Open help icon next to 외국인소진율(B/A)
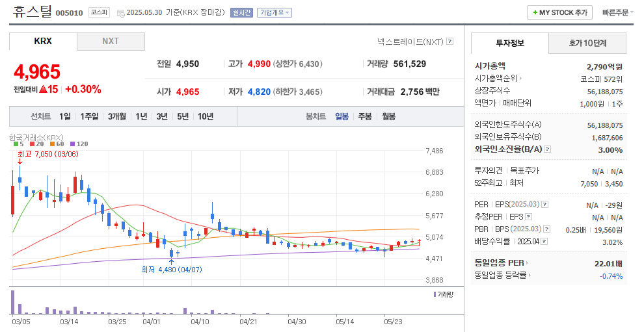Image resolution: width=644 pixels, height=332 pixels. [548, 149]
